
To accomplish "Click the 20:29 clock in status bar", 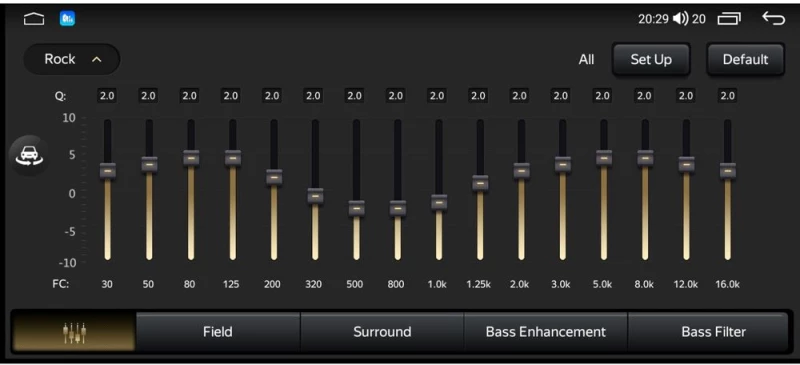I will [x=653, y=19].
